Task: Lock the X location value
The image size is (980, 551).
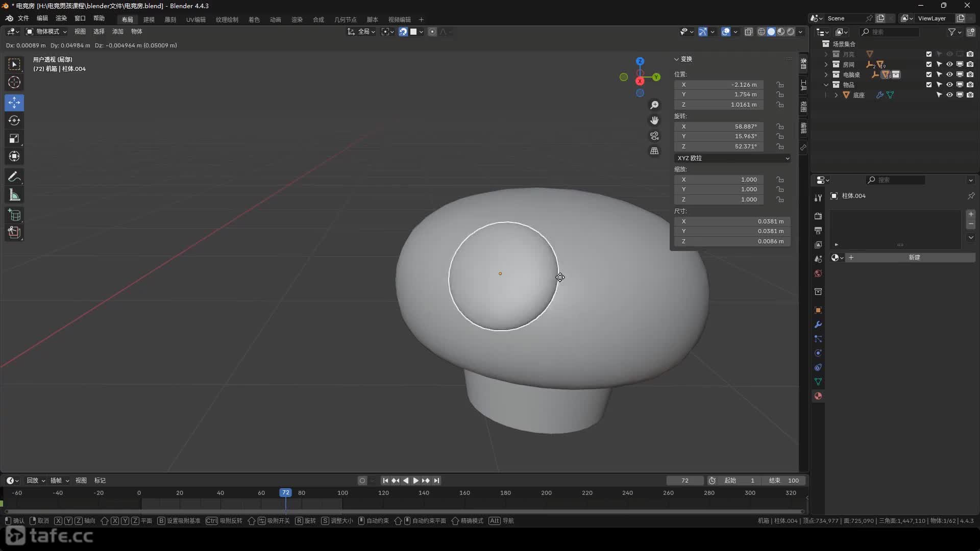Action: click(780, 85)
